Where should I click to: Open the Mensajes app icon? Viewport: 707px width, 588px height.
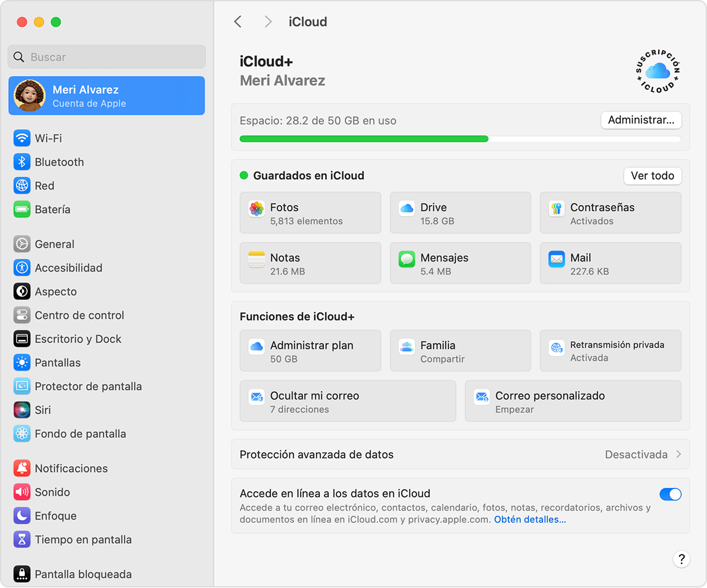pyautogui.click(x=407, y=259)
